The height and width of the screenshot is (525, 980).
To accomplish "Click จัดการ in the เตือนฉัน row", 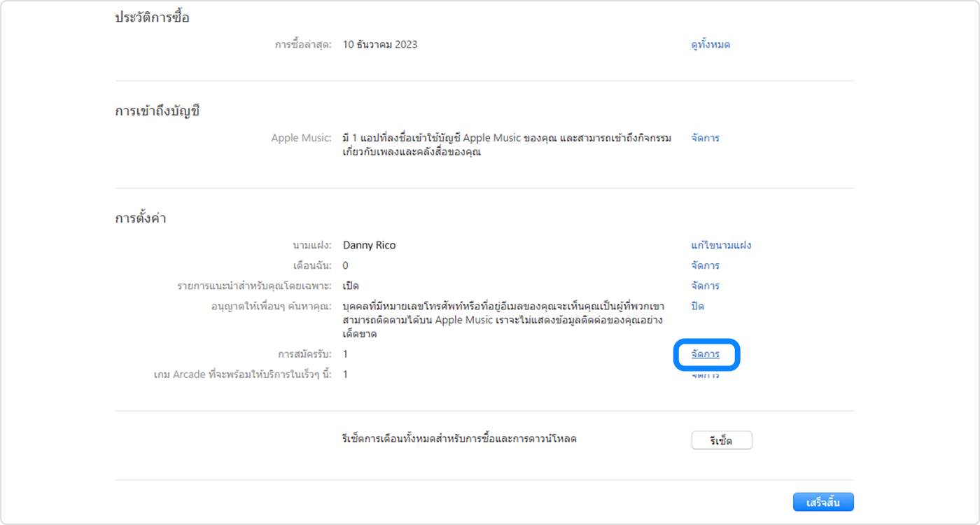I will tap(705, 266).
